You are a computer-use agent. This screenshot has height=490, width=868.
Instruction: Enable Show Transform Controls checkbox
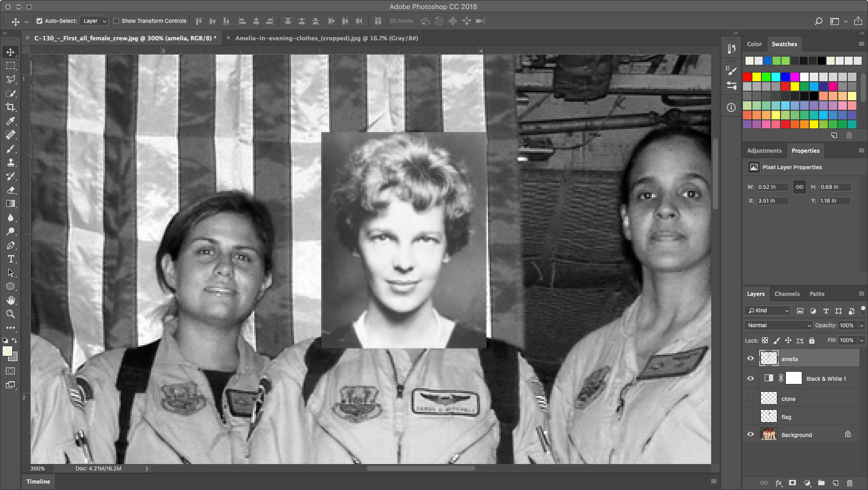click(x=117, y=21)
